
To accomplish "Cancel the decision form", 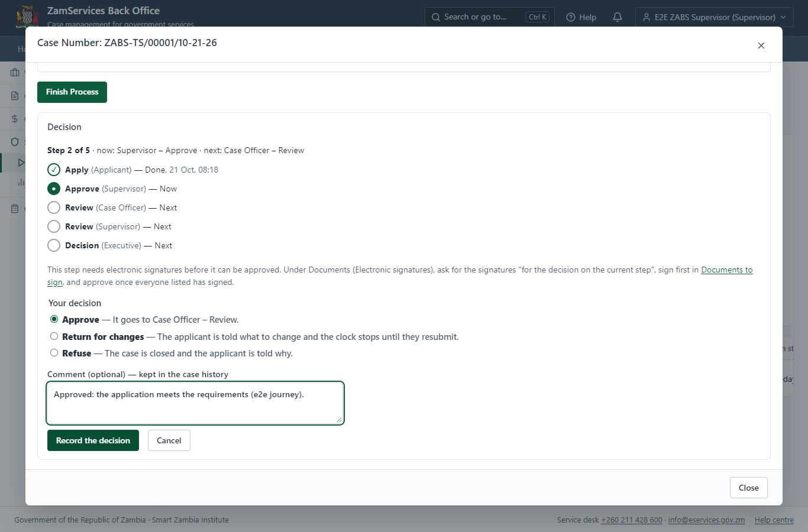I will pos(169,440).
